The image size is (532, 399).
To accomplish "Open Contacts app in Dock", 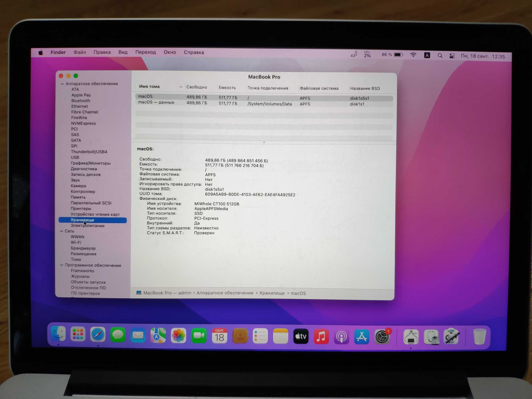I will [240, 336].
